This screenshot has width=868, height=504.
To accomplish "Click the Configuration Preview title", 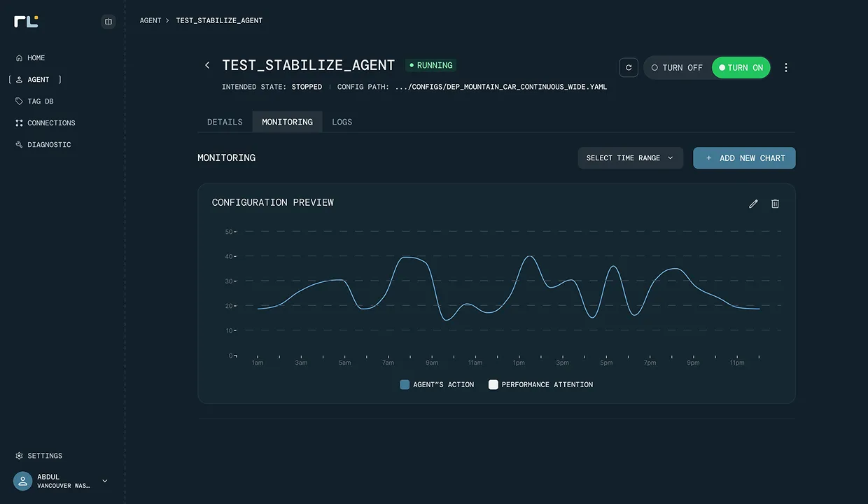I will [x=273, y=202].
